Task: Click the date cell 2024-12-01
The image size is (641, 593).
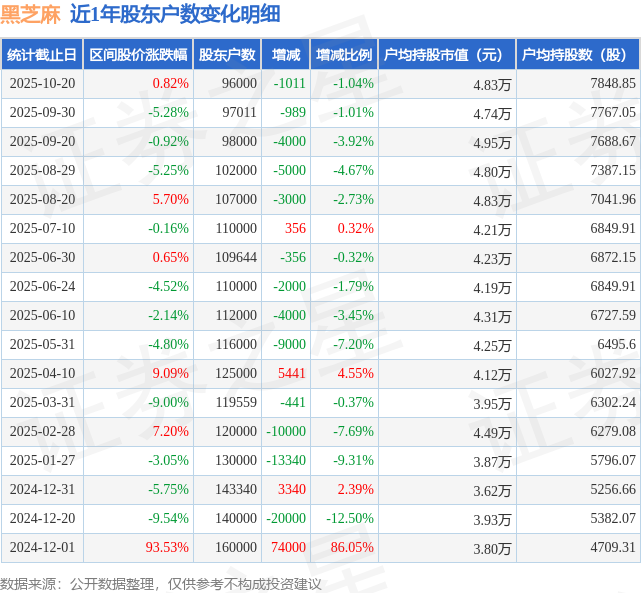Action: (x=43, y=548)
